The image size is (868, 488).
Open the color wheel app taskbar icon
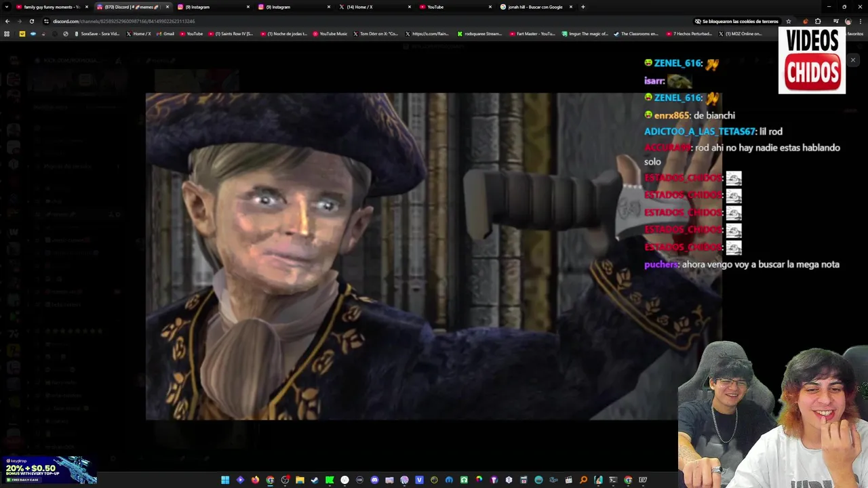479,480
